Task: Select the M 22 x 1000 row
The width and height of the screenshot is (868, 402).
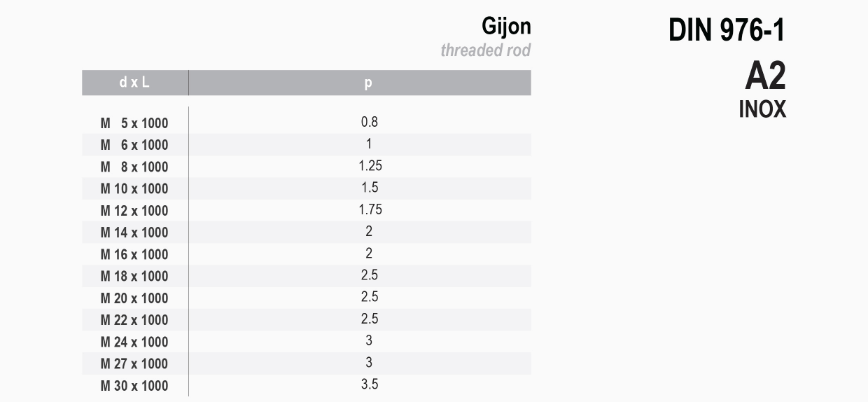Action: click(307, 319)
